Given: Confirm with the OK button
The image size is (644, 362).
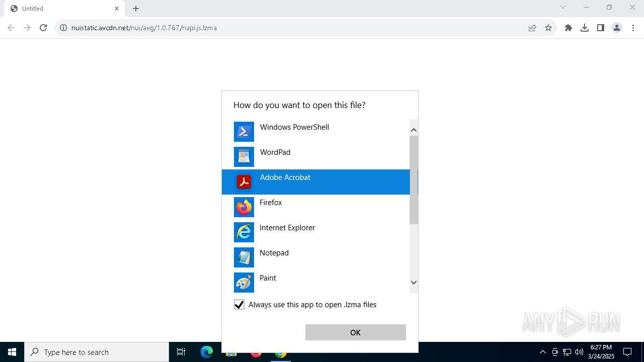Looking at the screenshot, I should (x=356, y=332).
